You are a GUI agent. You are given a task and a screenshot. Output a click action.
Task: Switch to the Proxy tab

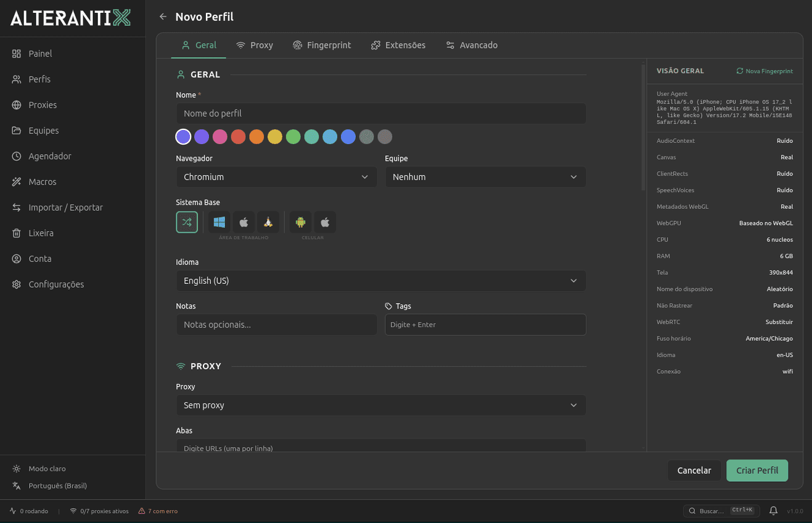(x=254, y=46)
